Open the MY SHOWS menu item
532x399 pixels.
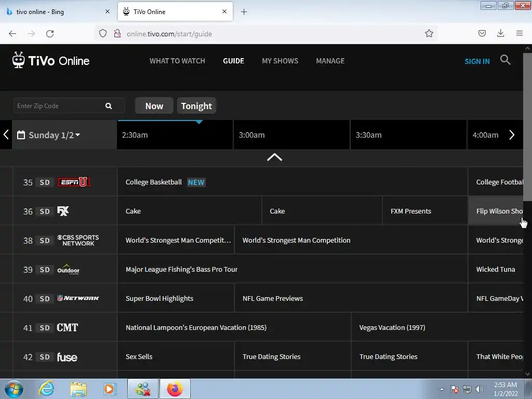[280, 61]
